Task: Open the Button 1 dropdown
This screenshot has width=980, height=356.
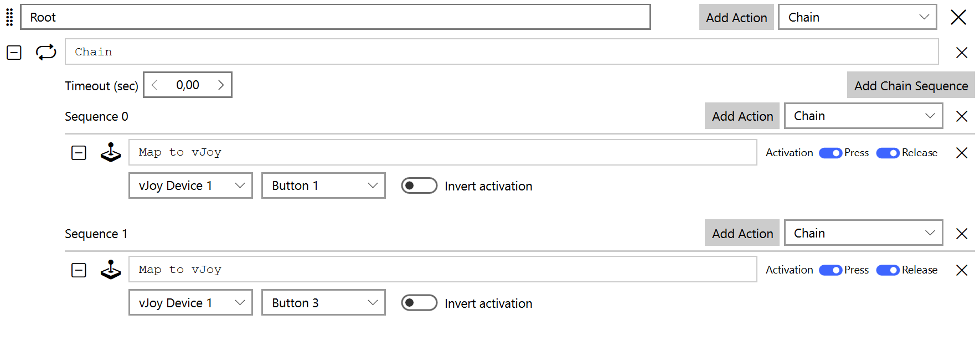Action: coord(323,185)
